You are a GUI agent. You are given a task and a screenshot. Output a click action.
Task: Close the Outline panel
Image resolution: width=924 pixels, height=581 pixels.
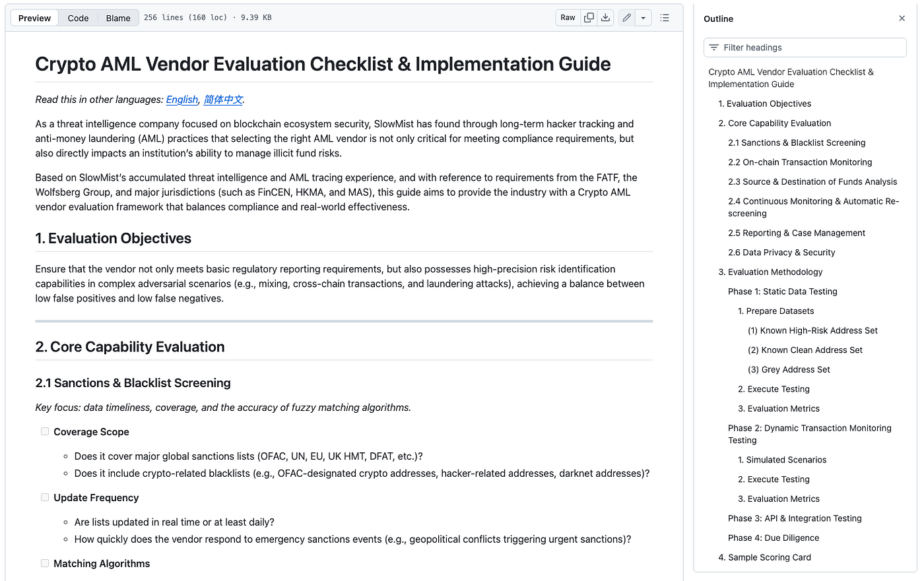[902, 18]
